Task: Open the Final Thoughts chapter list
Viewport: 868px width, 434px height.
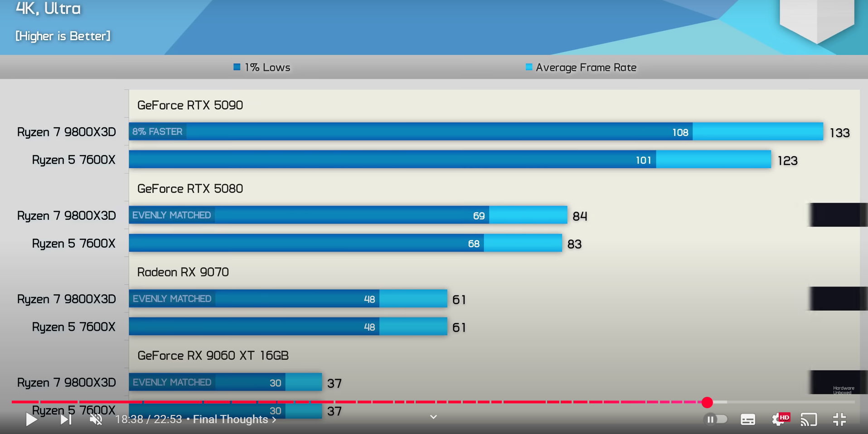Action: (234, 420)
